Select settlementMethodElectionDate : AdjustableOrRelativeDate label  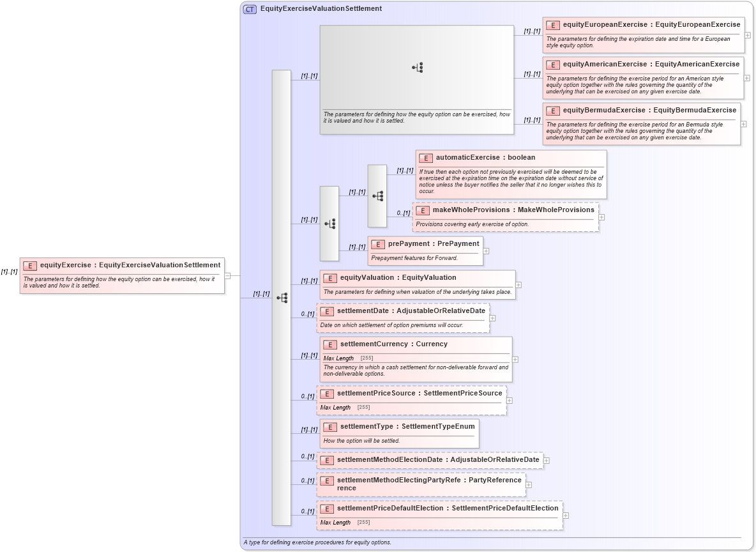(438, 460)
